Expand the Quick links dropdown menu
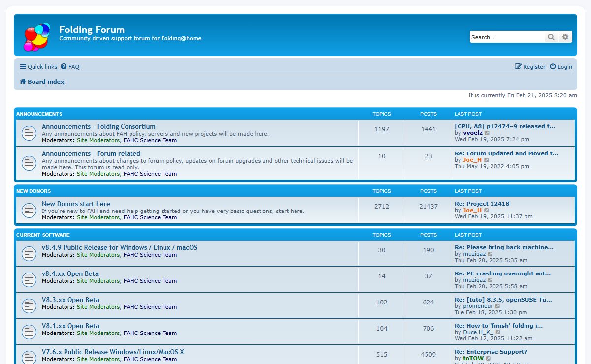This screenshot has width=591, height=364. point(38,67)
